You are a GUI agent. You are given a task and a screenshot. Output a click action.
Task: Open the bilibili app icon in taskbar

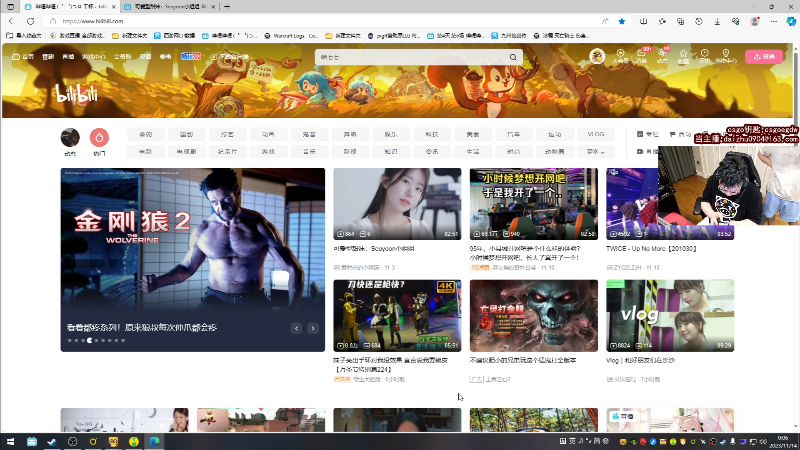[32, 441]
